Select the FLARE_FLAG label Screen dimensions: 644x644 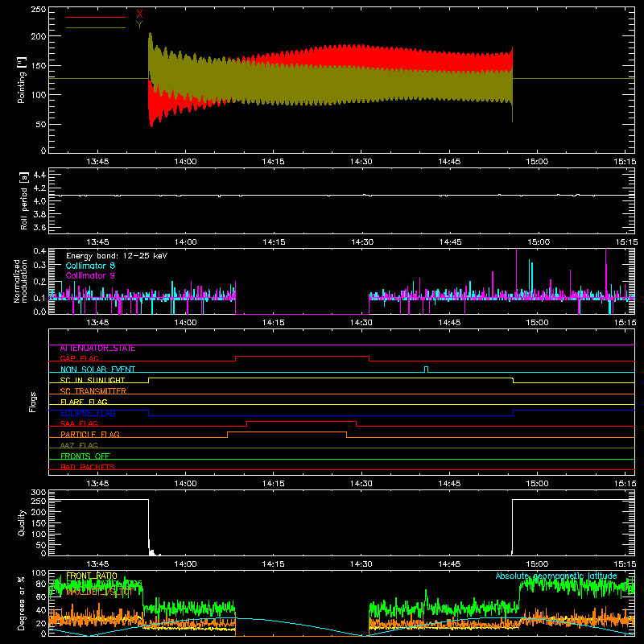click(84, 402)
